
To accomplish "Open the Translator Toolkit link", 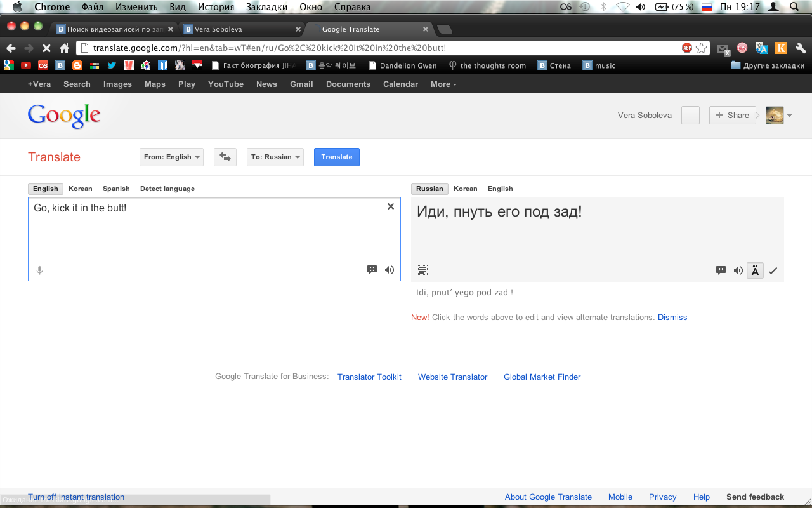I will click(369, 377).
